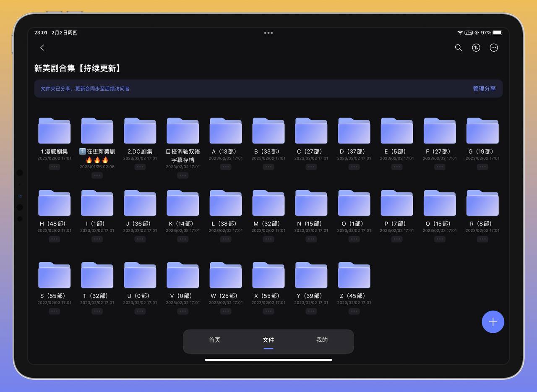
Task: Open the M（32部） folder icon
Action: pyautogui.click(x=268, y=203)
